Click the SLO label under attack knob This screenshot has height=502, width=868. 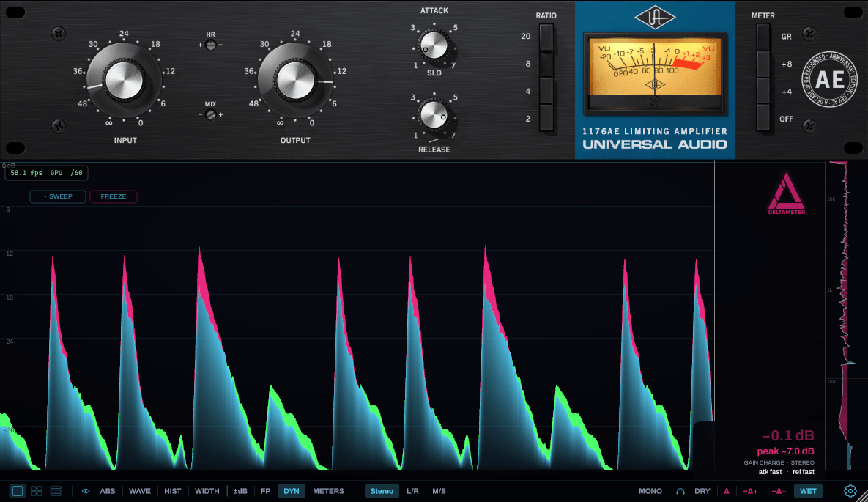(434, 73)
